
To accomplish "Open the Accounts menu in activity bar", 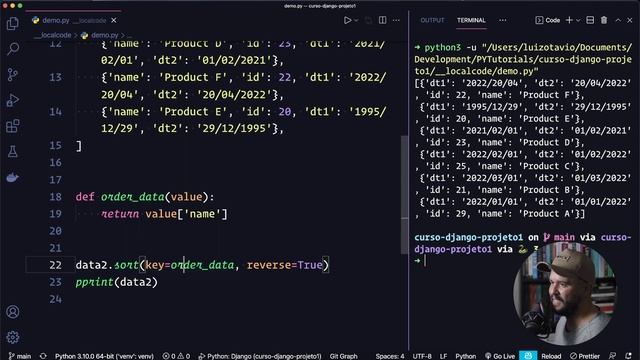I will [13, 312].
